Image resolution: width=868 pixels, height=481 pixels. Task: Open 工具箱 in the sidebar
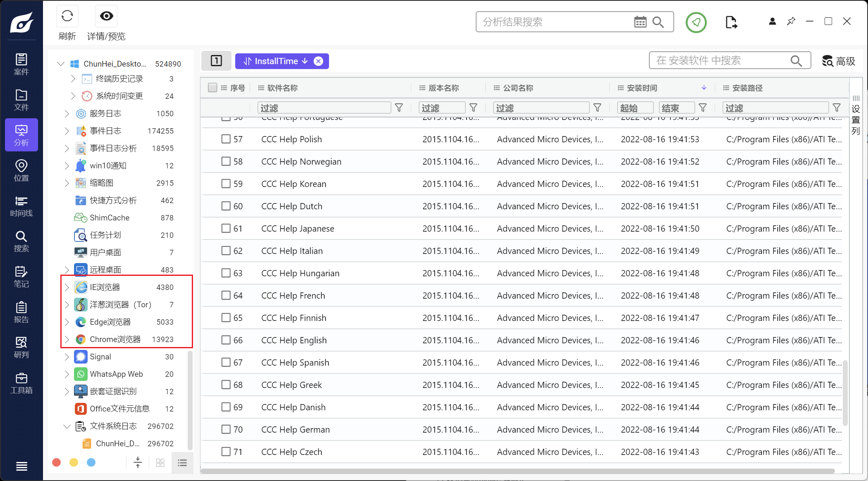[x=21, y=383]
